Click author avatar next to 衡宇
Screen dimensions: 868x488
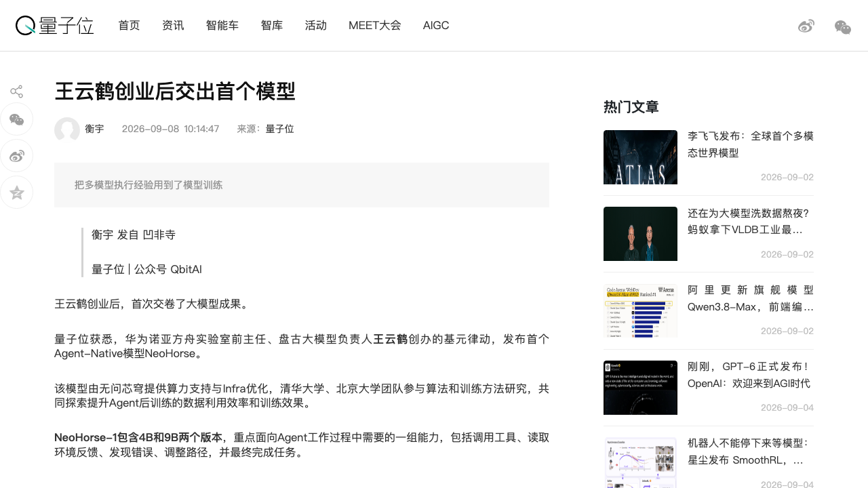tap(67, 129)
